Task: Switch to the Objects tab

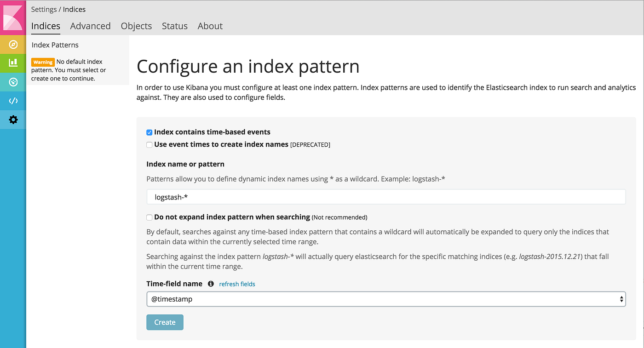Action: coord(136,26)
